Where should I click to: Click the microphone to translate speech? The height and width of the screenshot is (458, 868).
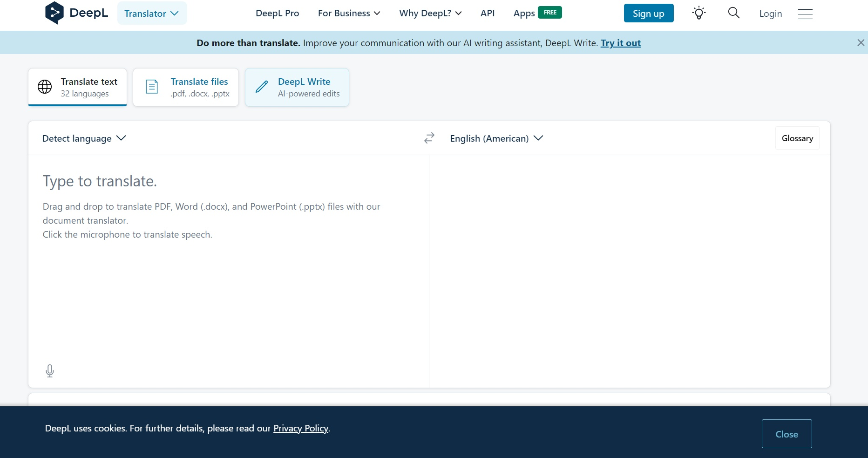(x=50, y=371)
